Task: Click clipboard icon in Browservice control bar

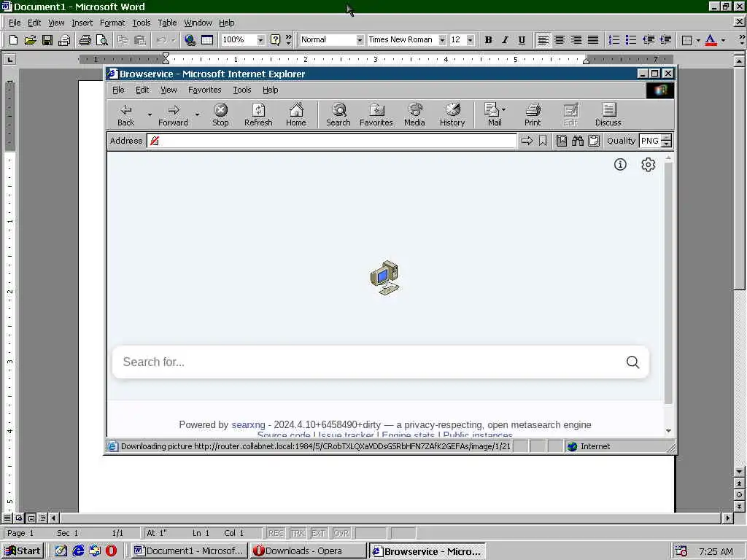Action: click(594, 141)
